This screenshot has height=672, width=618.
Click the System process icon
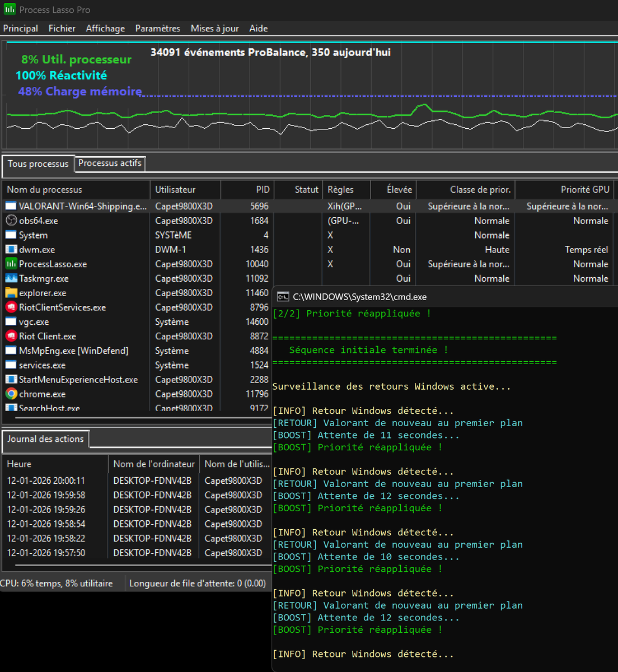[11, 235]
